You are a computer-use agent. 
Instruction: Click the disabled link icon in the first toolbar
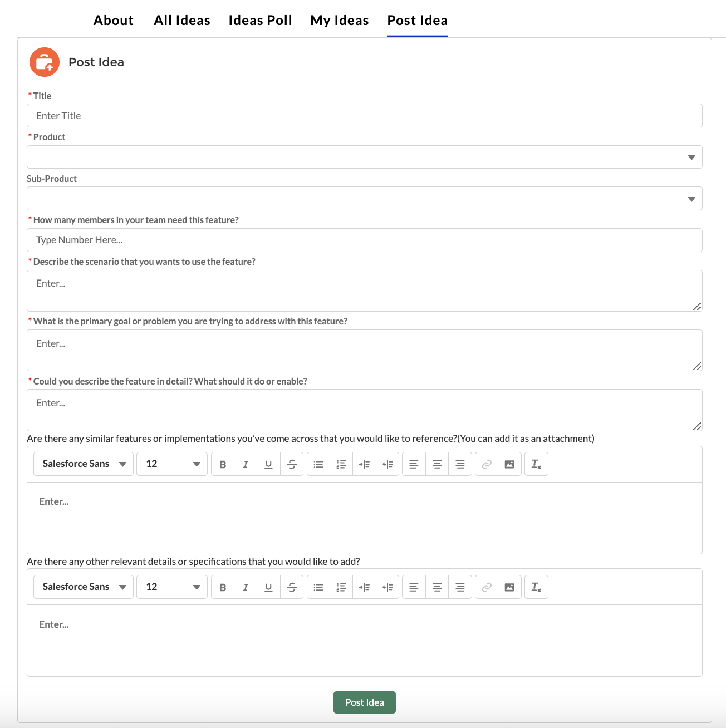486,464
